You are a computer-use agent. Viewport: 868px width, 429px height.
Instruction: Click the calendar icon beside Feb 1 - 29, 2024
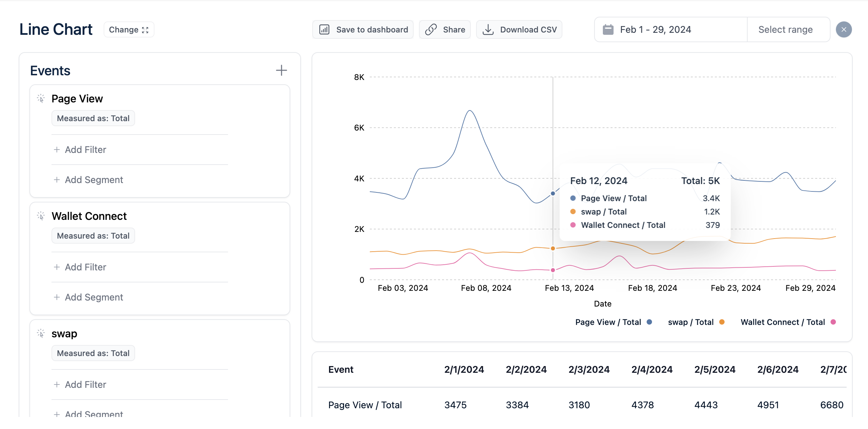point(608,30)
